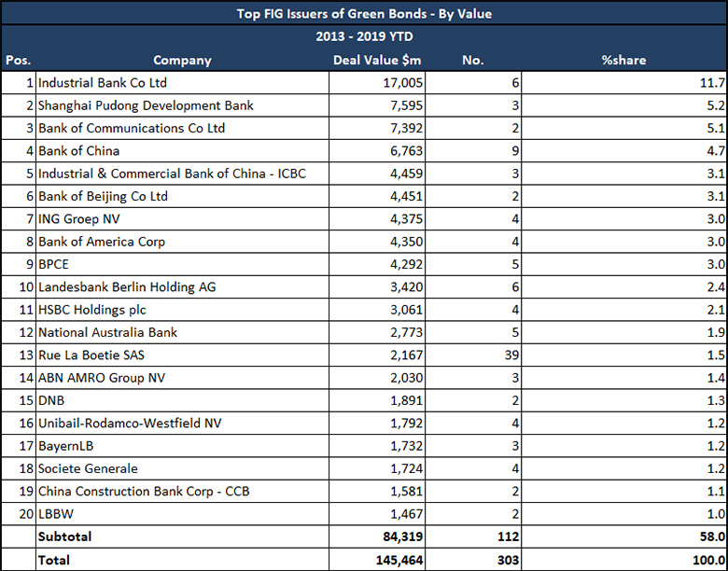This screenshot has width=728, height=571.
Task: Select the 'BayernLB' cell
Action: point(182,447)
